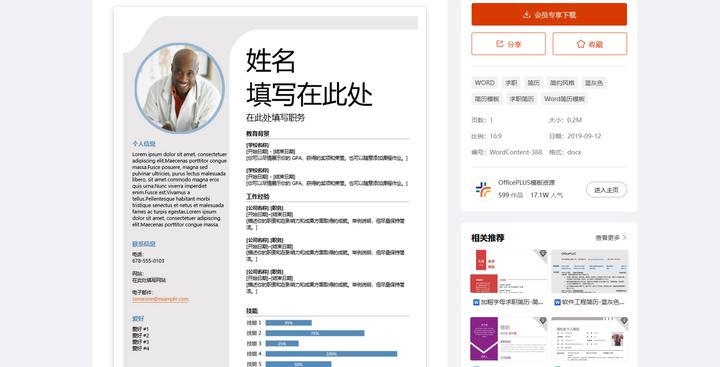Image resolution: width=720 pixels, height=367 pixels.
Task: Open the 加粗字母求职简历 template title
Action: point(512,302)
